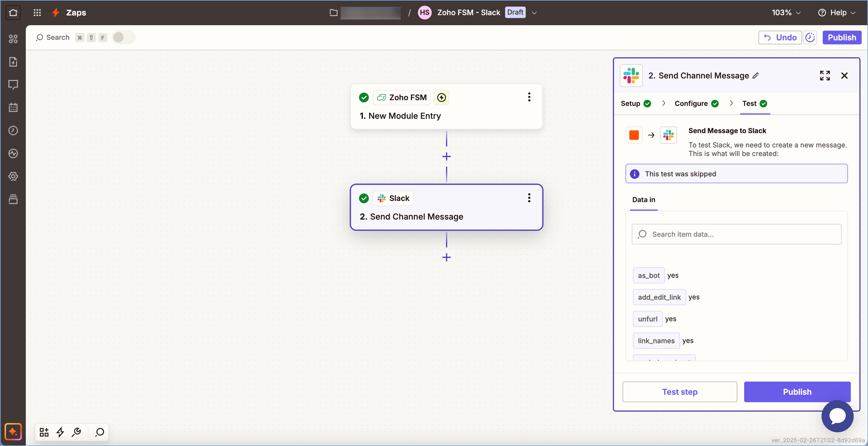This screenshot has height=446, width=868.
Task: Open Zap history clock icon in sidebar
Action: coord(13,131)
